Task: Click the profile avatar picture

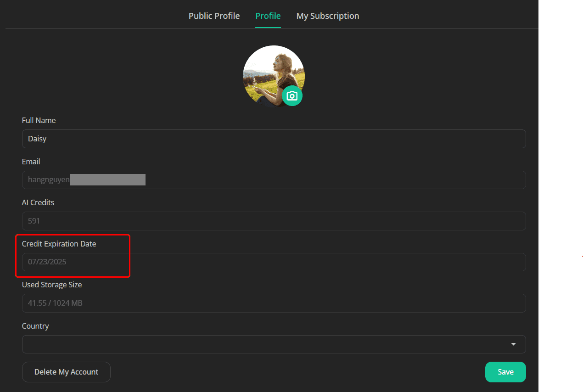Action: click(x=274, y=76)
